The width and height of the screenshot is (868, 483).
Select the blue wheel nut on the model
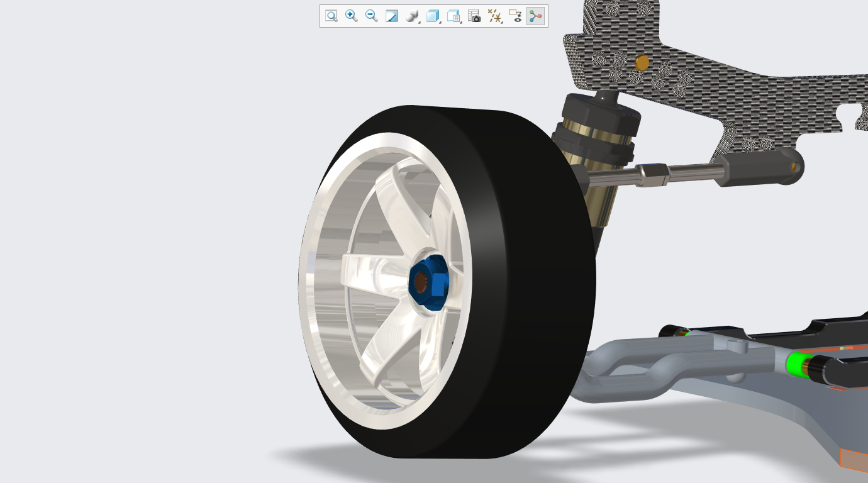[x=428, y=283]
